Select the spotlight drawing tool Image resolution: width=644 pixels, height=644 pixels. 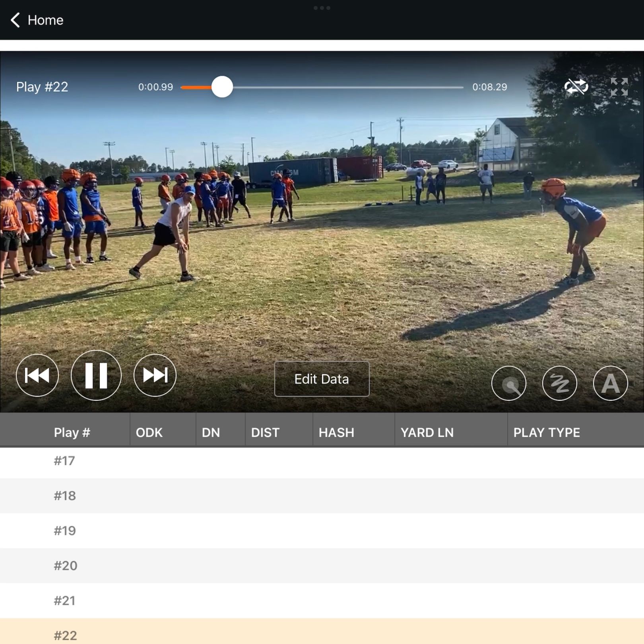pyautogui.click(x=509, y=383)
